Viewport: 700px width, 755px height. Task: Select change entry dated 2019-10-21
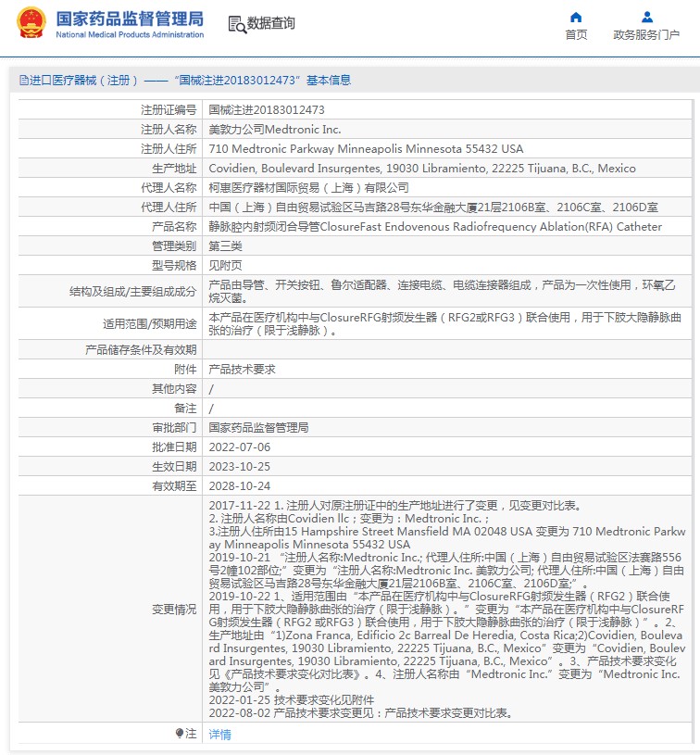click(x=446, y=570)
